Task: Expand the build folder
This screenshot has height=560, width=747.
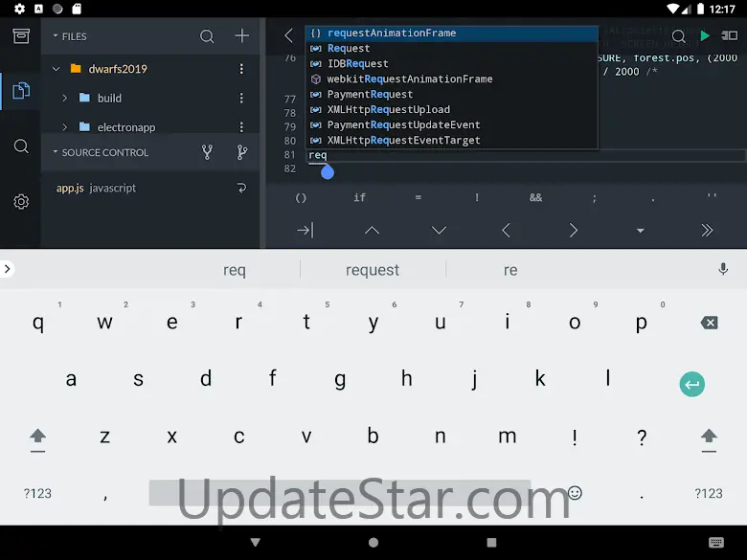Action: point(65,98)
